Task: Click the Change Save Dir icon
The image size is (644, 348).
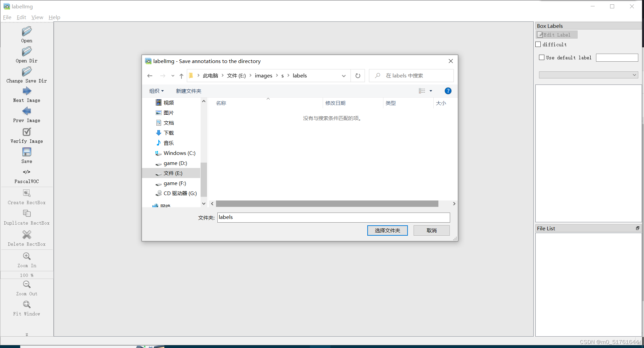Action: [x=27, y=71]
